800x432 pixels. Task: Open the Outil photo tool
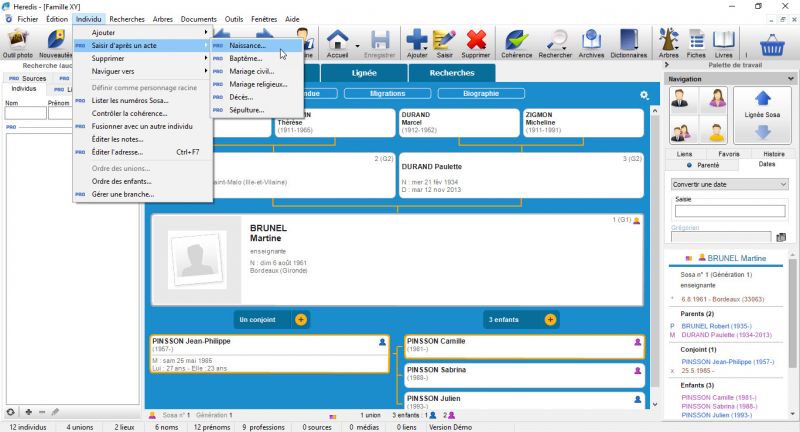pyautogui.click(x=17, y=43)
